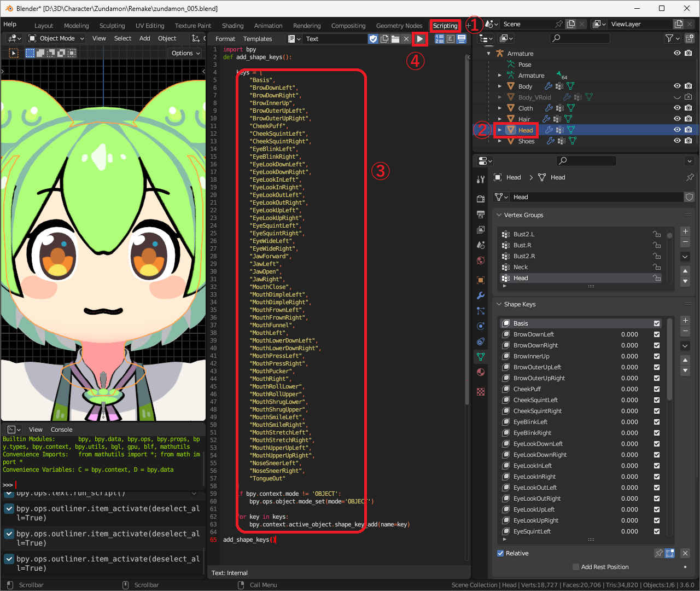Open the Object Mode dropdown
700x591 pixels.
coord(57,38)
